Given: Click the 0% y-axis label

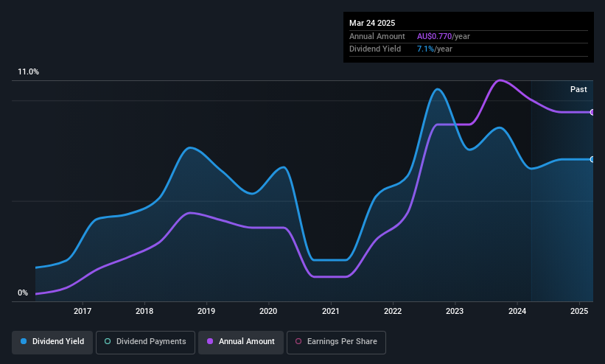Looking at the screenshot, I should tap(23, 293).
